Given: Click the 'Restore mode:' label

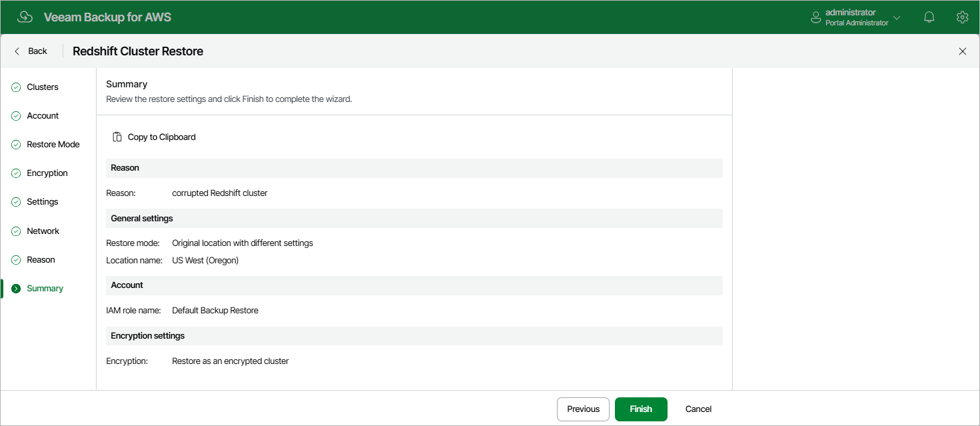Looking at the screenshot, I should pyautogui.click(x=133, y=243).
